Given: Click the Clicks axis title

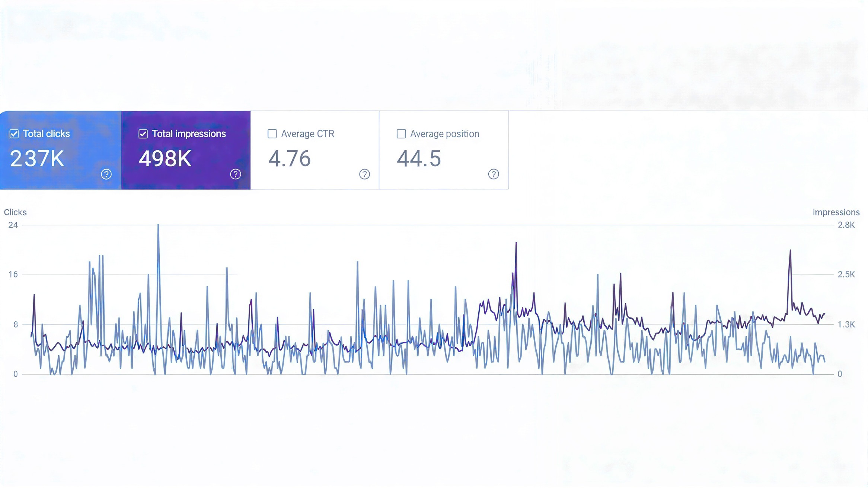Looking at the screenshot, I should [x=15, y=212].
